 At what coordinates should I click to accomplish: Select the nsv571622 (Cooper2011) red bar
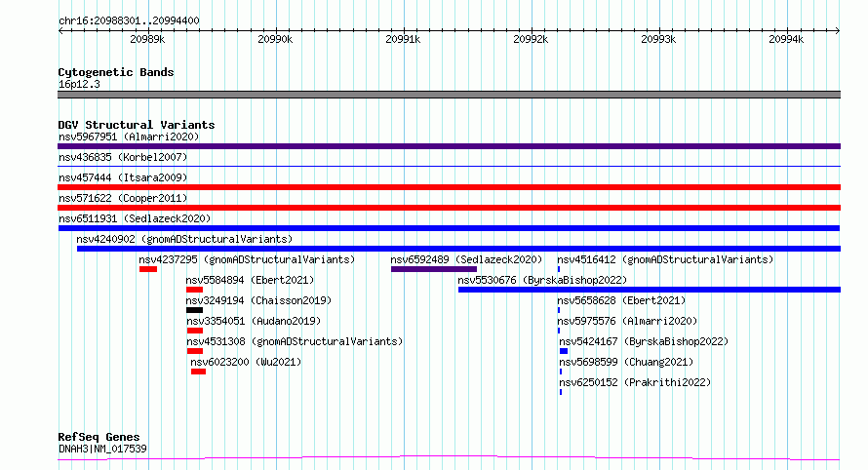[x=449, y=208]
